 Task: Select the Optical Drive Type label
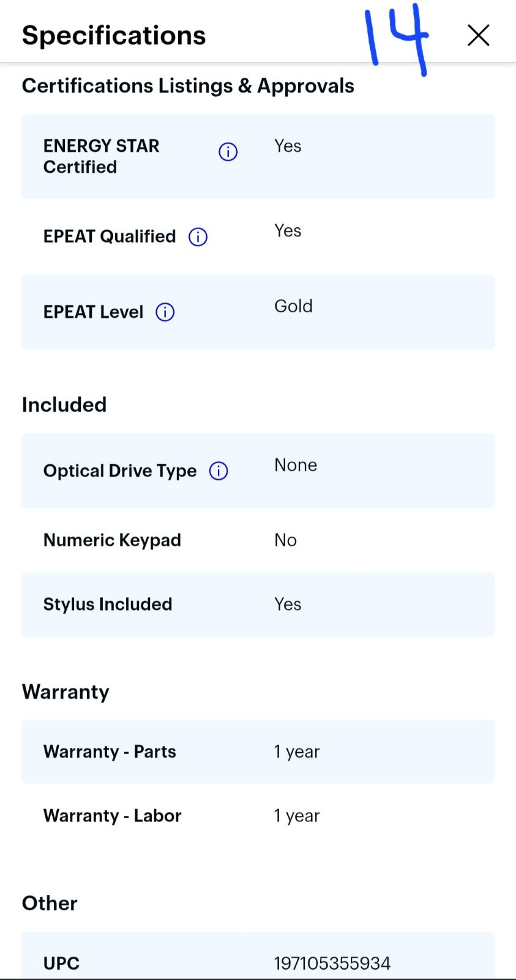(x=120, y=470)
